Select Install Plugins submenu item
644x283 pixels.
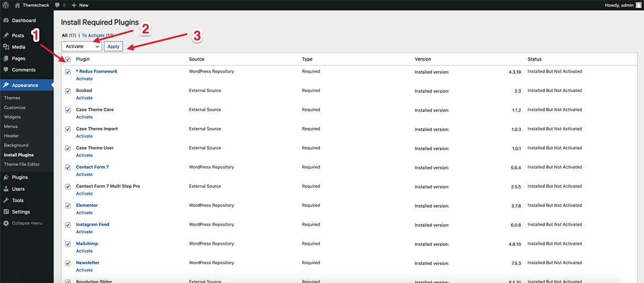pyautogui.click(x=19, y=155)
